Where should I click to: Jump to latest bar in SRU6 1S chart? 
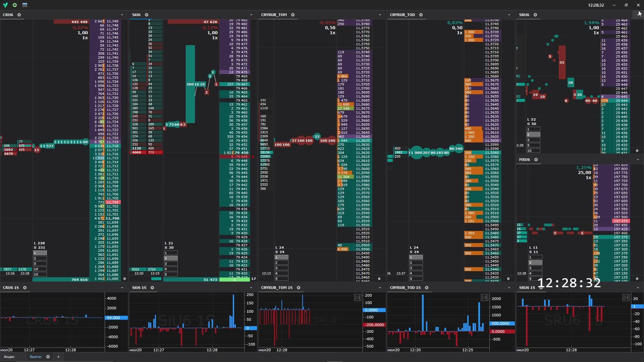click(626, 297)
